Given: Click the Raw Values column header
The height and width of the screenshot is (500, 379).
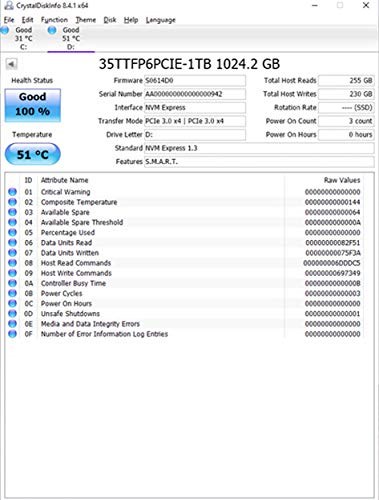Looking at the screenshot, I should (342, 180).
